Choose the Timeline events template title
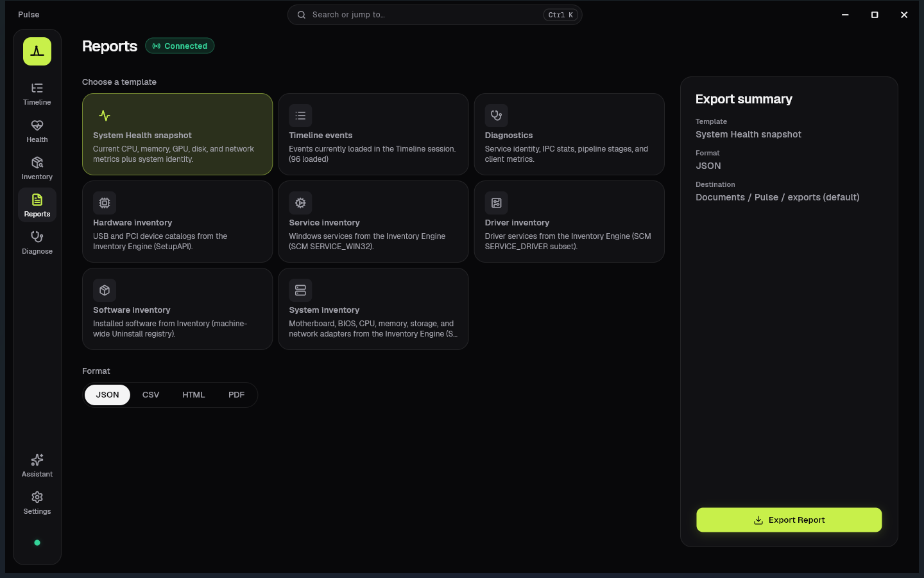This screenshot has width=924, height=578. tap(321, 136)
